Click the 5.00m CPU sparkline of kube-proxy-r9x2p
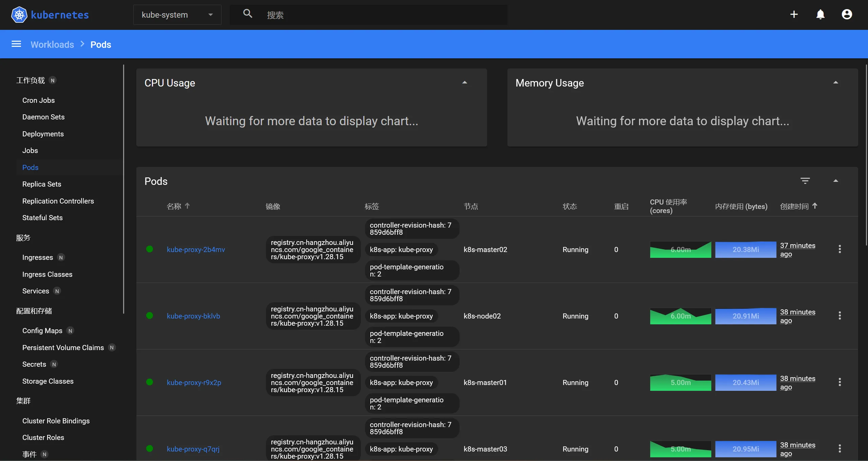The height and width of the screenshot is (461, 868). (x=680, y=383)
